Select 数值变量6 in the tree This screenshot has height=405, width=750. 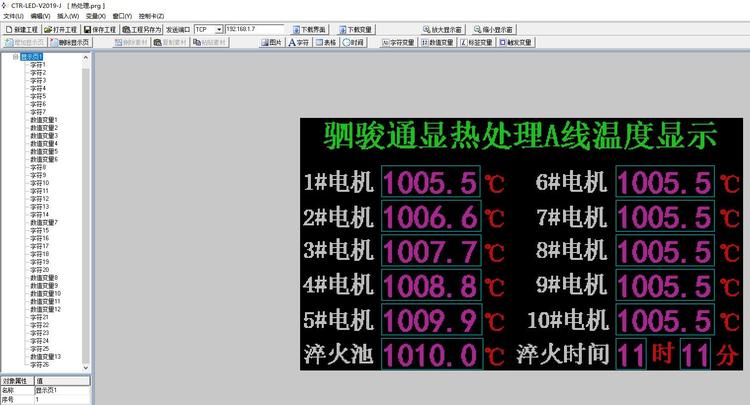44,159
